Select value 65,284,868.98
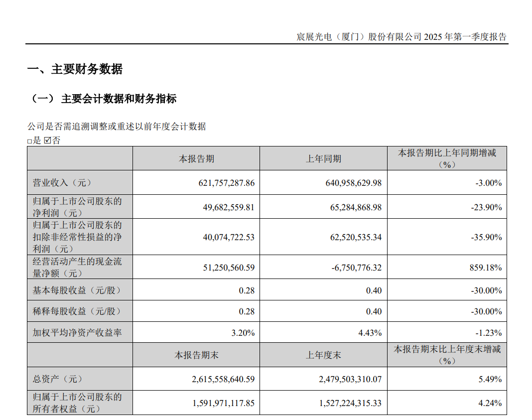532x420 pixels. [356, 207]
